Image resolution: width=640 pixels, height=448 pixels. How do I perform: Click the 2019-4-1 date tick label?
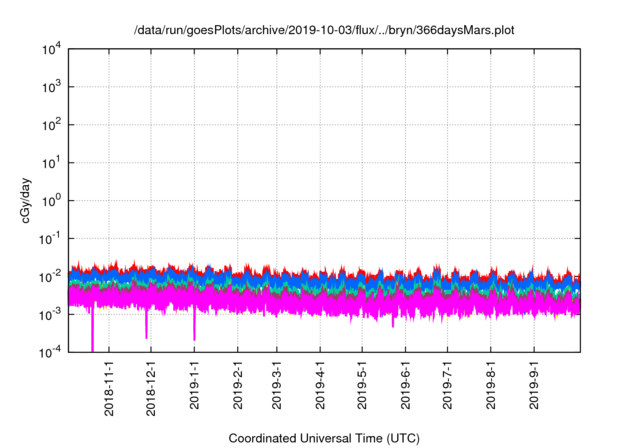(321, 386)
